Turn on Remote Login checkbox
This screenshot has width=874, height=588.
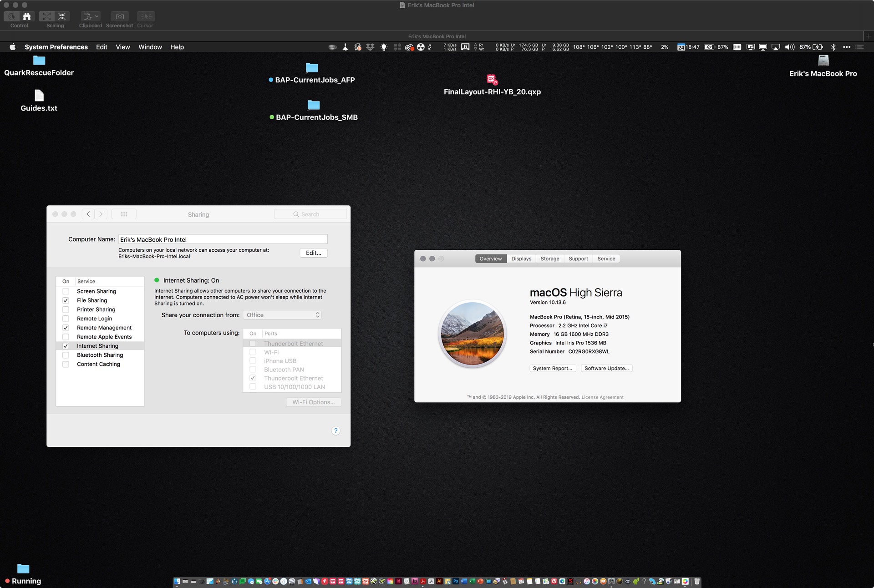pos(66,319)
